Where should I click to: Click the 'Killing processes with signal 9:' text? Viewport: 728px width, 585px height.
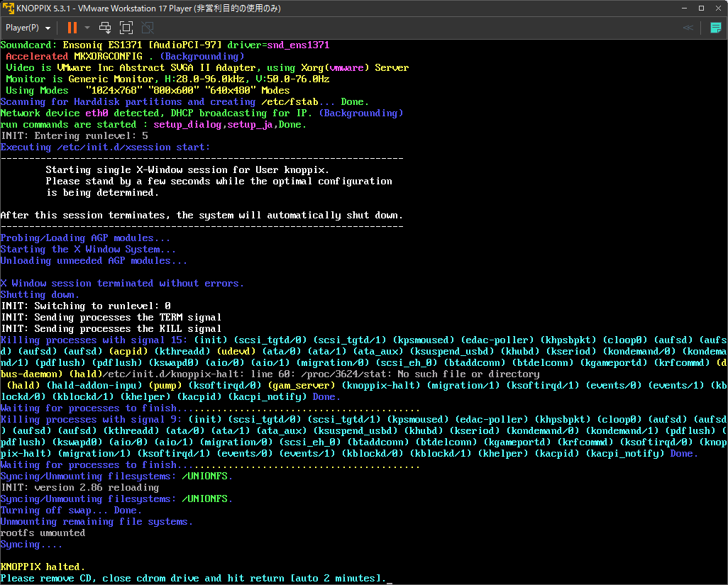91,419
